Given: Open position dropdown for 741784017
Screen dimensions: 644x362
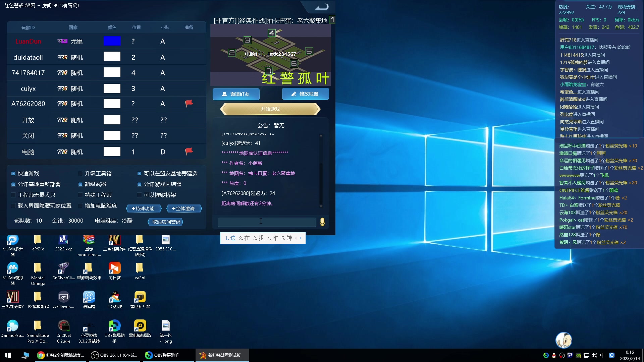Looking at the screenshot, I should click(x=133, y=73).
